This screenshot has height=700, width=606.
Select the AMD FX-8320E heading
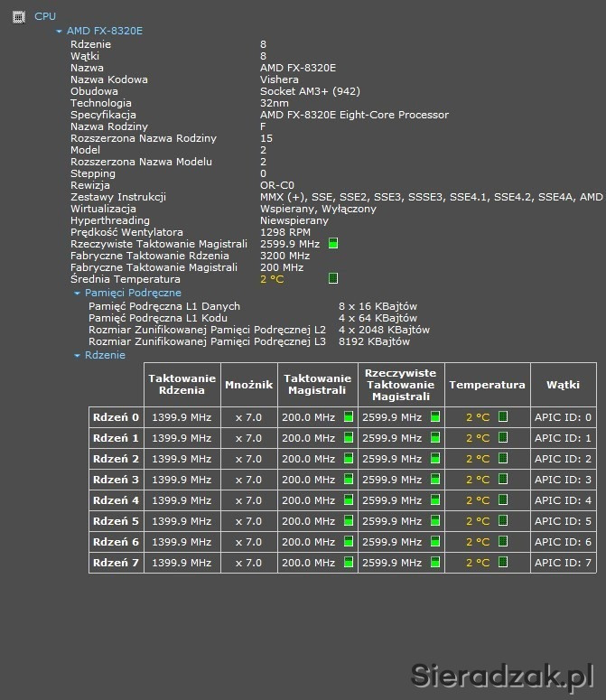105,31
